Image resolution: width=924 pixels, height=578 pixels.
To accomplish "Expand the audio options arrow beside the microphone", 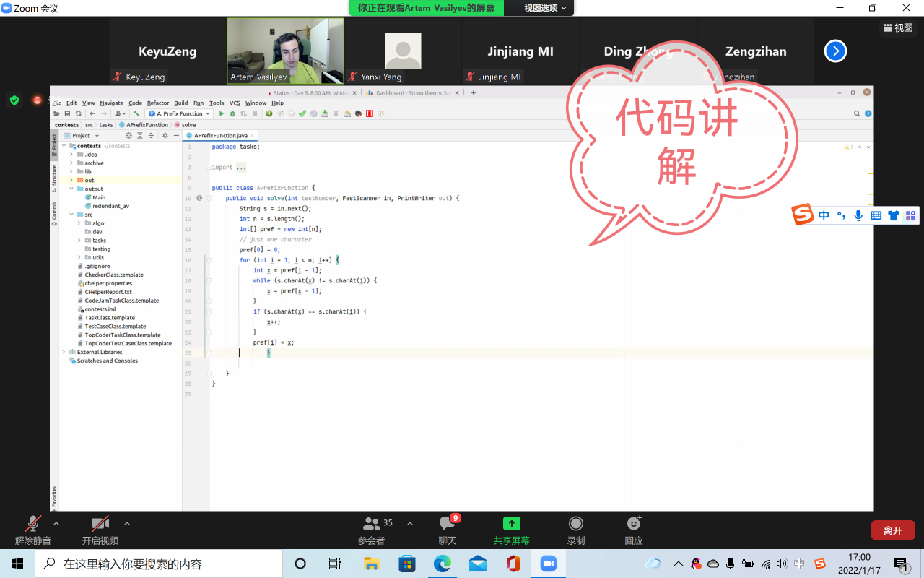I will tap(56, 523).
